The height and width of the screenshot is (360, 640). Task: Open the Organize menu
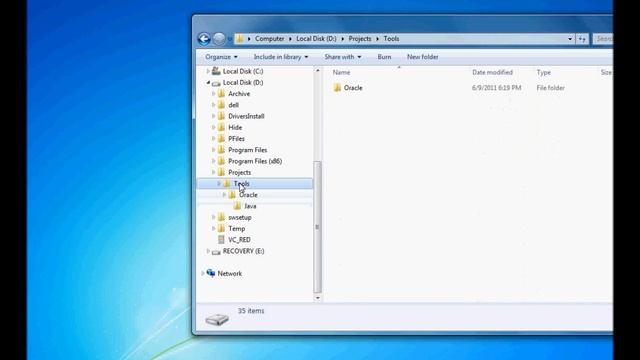[221, 57]
